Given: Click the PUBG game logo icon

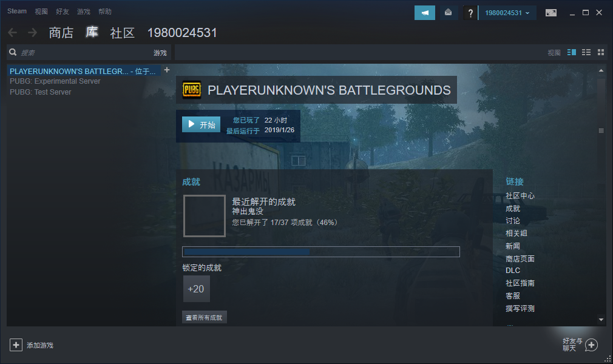Looking at the screenshot, I should pos(192,90).
